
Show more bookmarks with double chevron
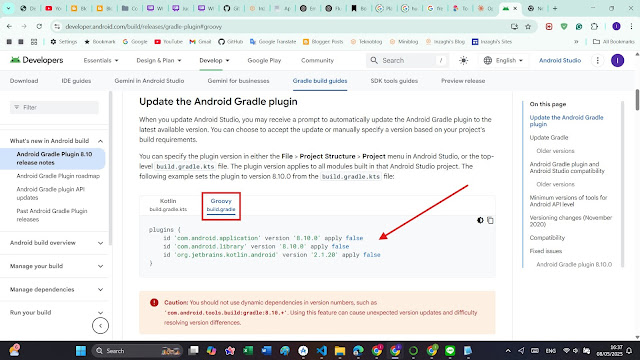coord(576,42)
